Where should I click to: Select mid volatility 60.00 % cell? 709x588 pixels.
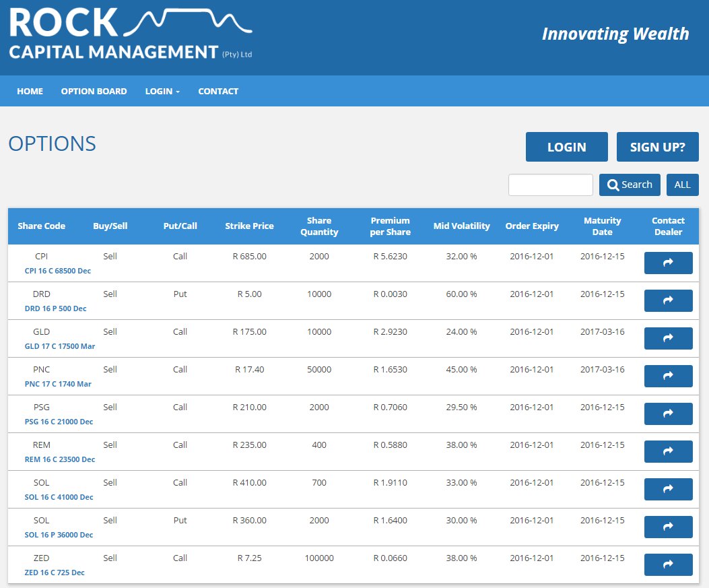click(x=461, y=294)
